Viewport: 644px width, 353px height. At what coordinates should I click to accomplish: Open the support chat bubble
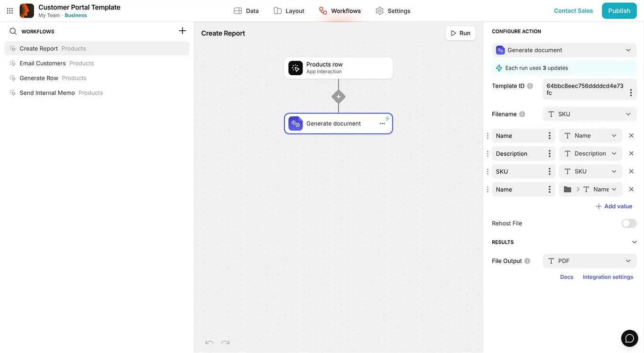(x=629, y=338)
